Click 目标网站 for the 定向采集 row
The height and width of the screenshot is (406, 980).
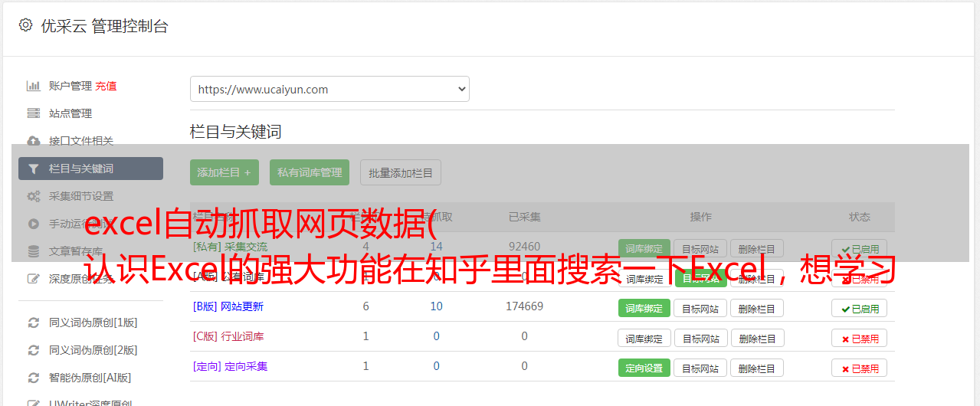(x=700, y=368)
